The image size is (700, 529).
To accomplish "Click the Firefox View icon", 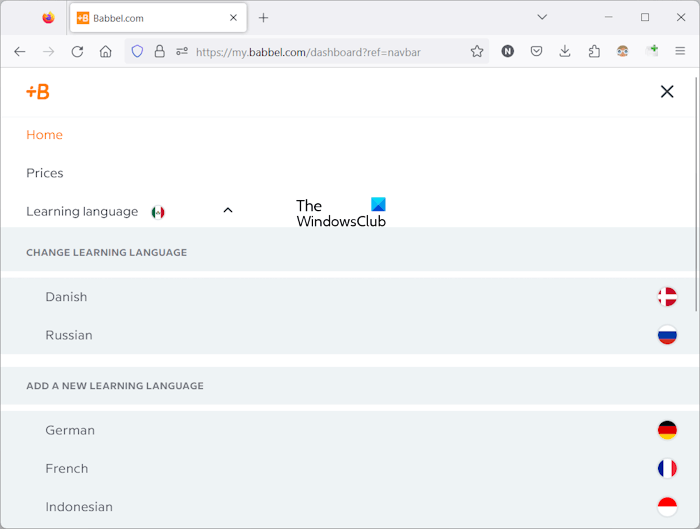I will (48, 18).
